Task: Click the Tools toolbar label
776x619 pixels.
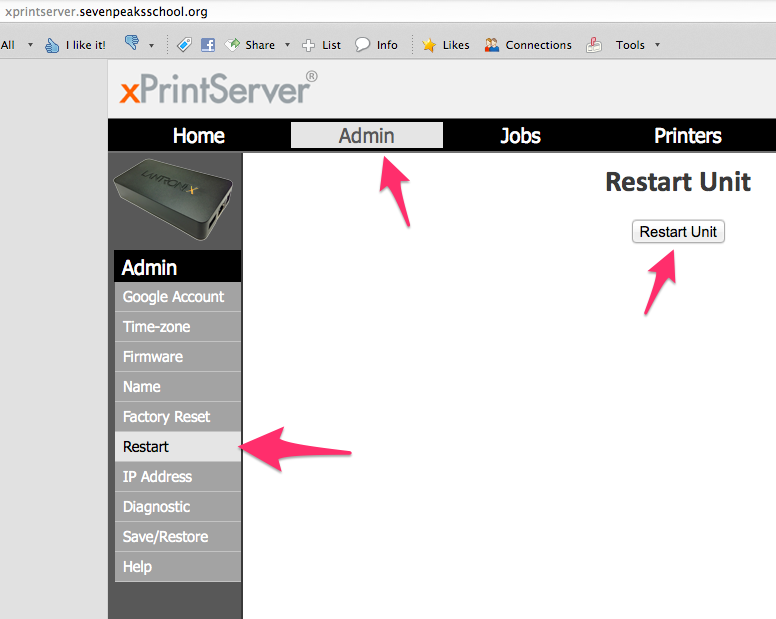Action: tap(630, 45)
